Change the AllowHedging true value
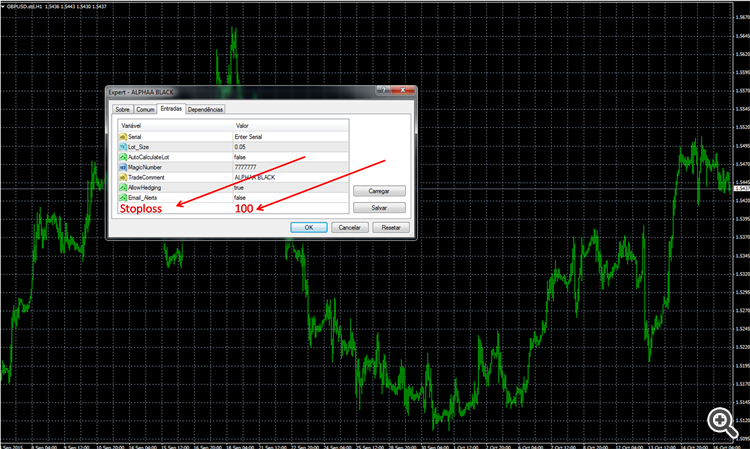 [291, 187]
